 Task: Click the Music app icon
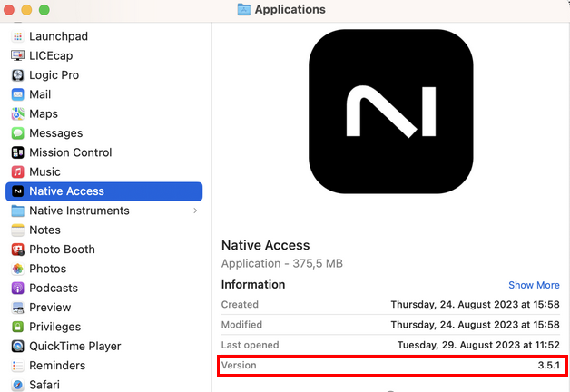click(17, 171)
